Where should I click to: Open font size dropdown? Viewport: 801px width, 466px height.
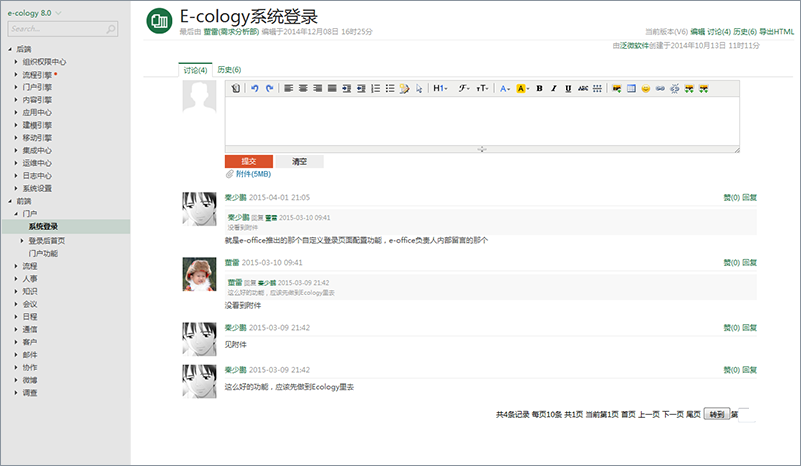(482, 88)
